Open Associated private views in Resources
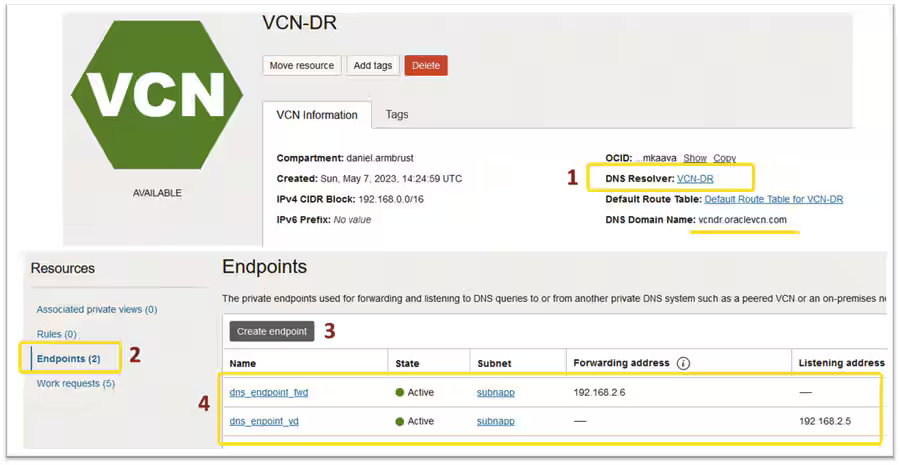Viewport: 900px width, 465px height. tap(97, 309)
